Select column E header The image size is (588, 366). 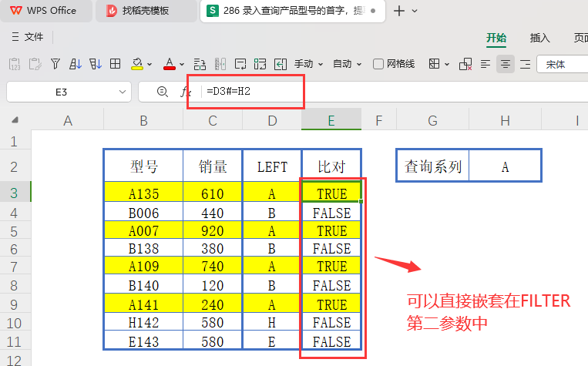click(331, 121)
